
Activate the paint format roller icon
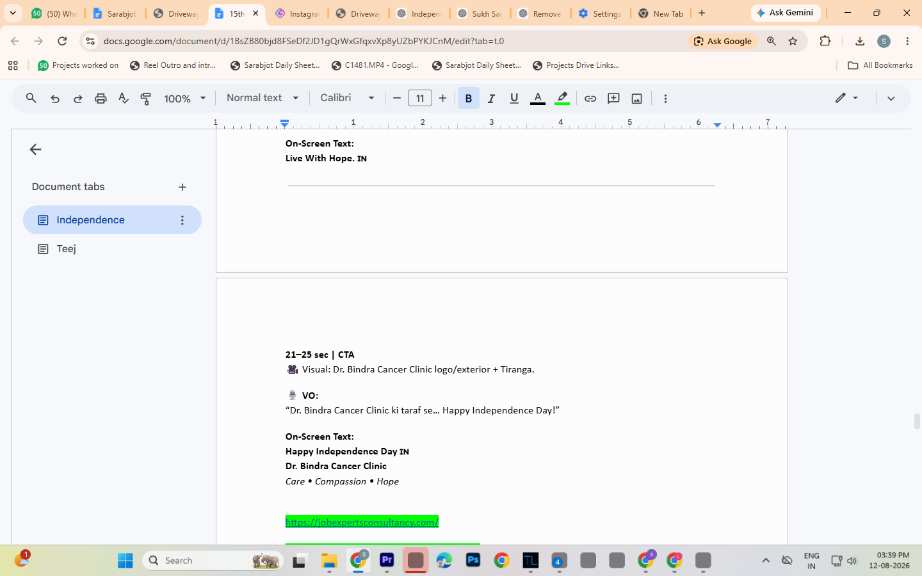coord(146,99)
